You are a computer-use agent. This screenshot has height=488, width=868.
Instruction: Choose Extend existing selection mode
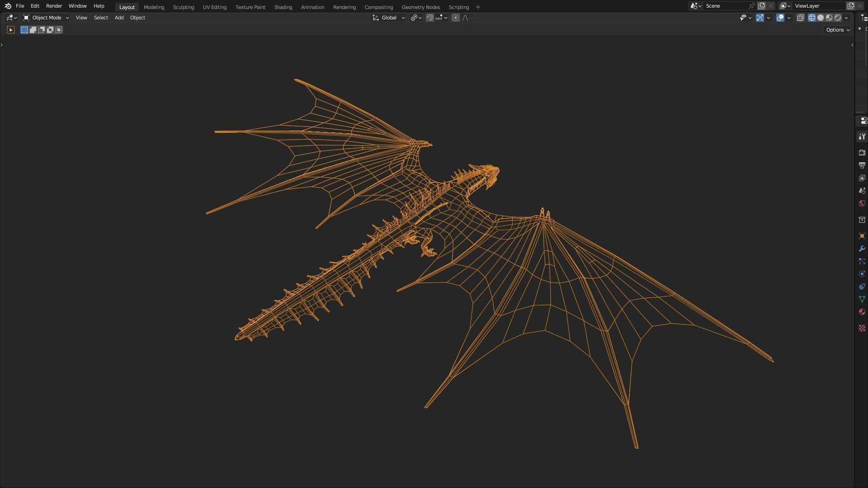pos(33,30)
